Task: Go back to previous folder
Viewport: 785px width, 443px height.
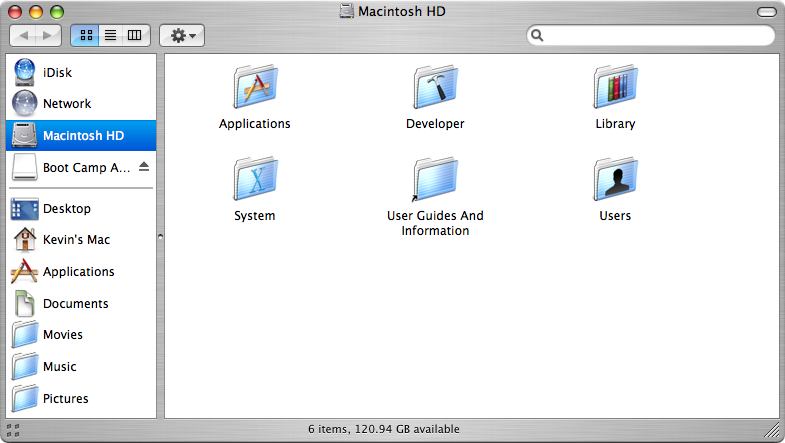Action: pyautogui.click(x=23, y=36)
